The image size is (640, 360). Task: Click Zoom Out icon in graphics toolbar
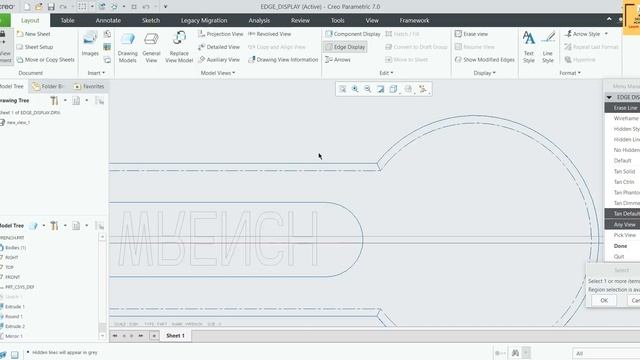click(368, 89)
